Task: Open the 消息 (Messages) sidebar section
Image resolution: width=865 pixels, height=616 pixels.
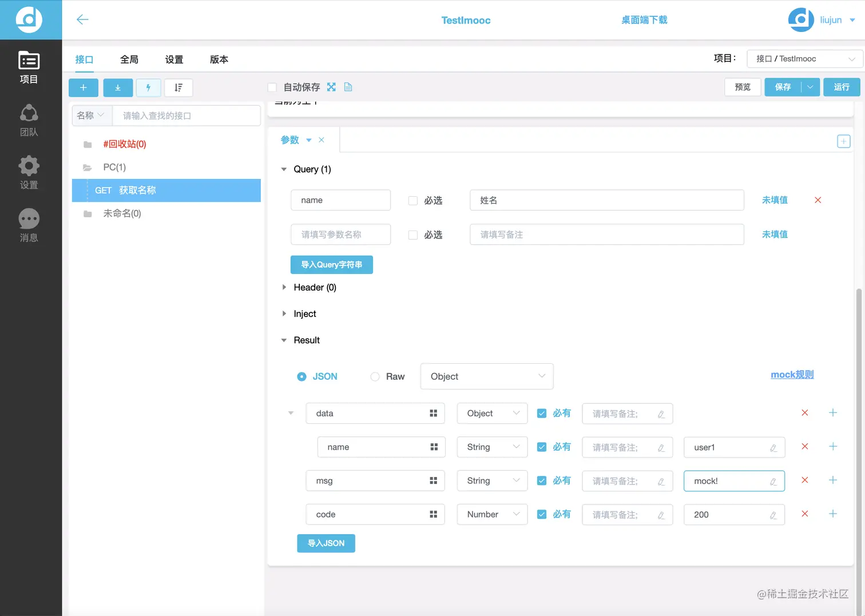Action: 29,226
